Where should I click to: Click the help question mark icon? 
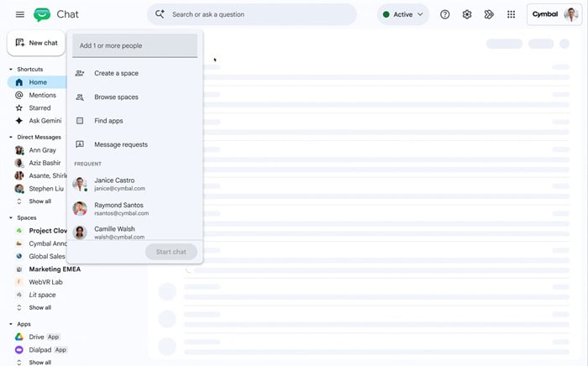coord(444,14)
